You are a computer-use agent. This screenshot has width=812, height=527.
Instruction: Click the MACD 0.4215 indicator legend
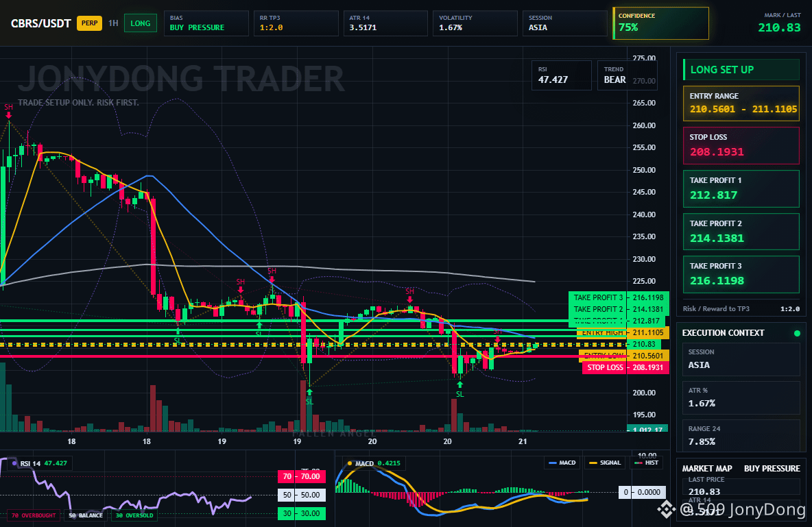[373, 463]
